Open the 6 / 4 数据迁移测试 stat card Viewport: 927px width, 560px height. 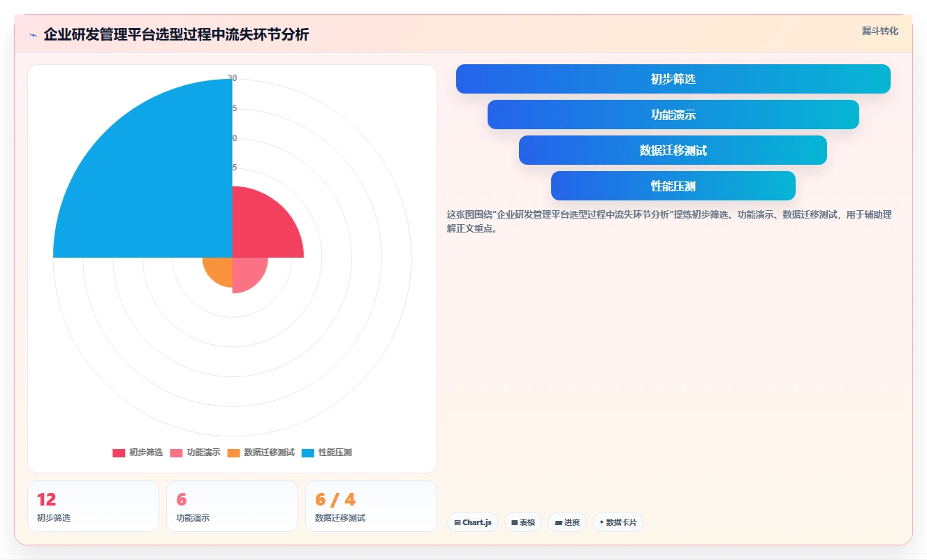371,506
